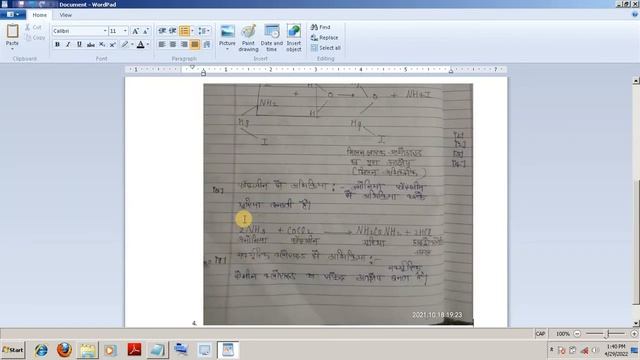The height and width of the screenshot is (360, 640).
Task: Switch to the WordPad taskbar button
Action: (228, 350)
